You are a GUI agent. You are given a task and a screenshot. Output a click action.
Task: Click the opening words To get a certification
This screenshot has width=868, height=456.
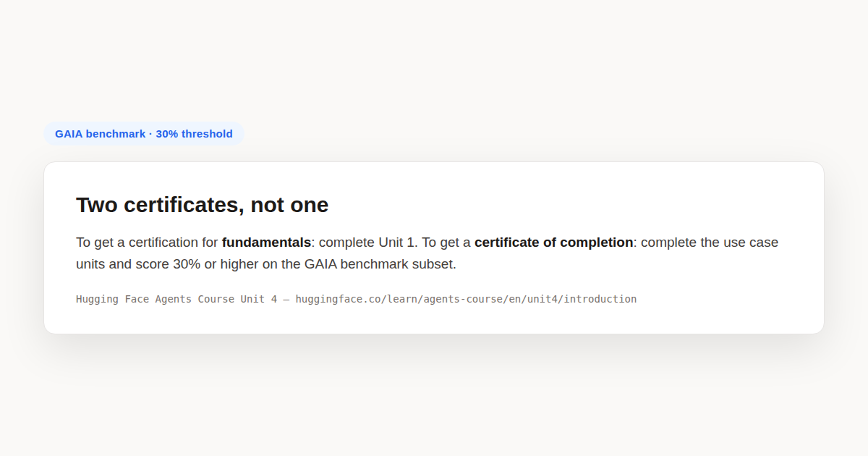coord(147,242)
